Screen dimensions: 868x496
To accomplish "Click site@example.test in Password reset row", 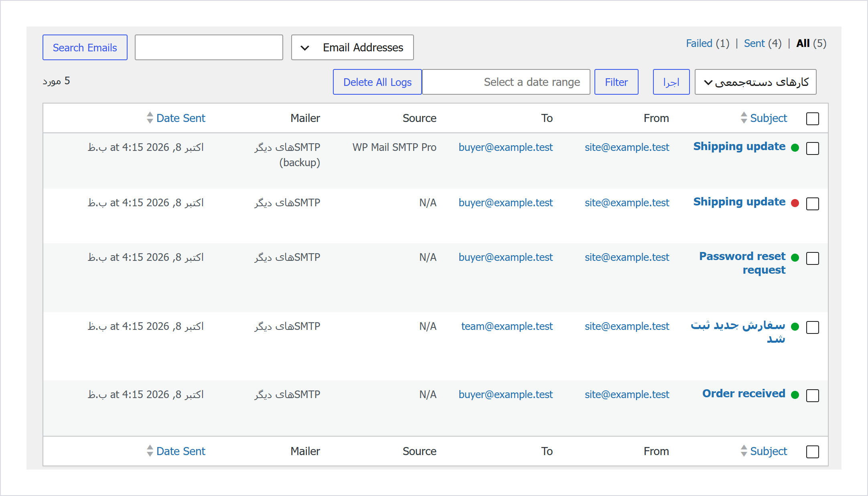I will pyautogui.click(x=627, y=257).
